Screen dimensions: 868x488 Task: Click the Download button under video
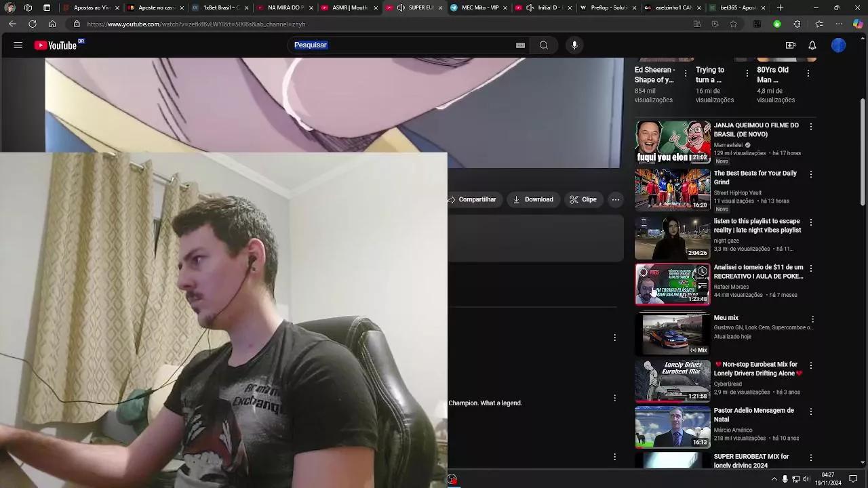click(x=533, y=199)
